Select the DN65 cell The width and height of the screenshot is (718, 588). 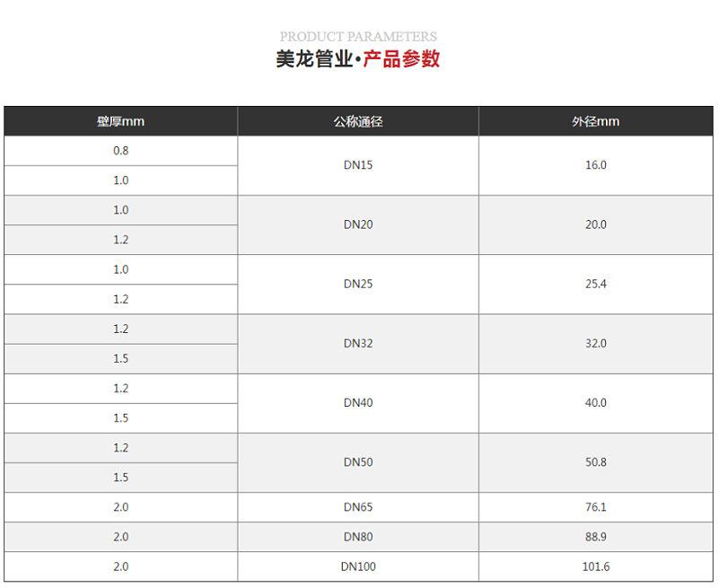(357, 507)
